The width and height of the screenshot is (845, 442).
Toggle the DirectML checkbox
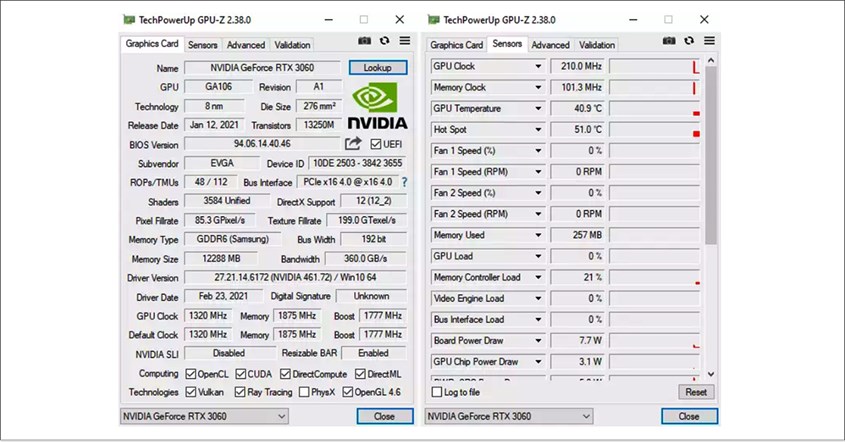pos(361,374)
